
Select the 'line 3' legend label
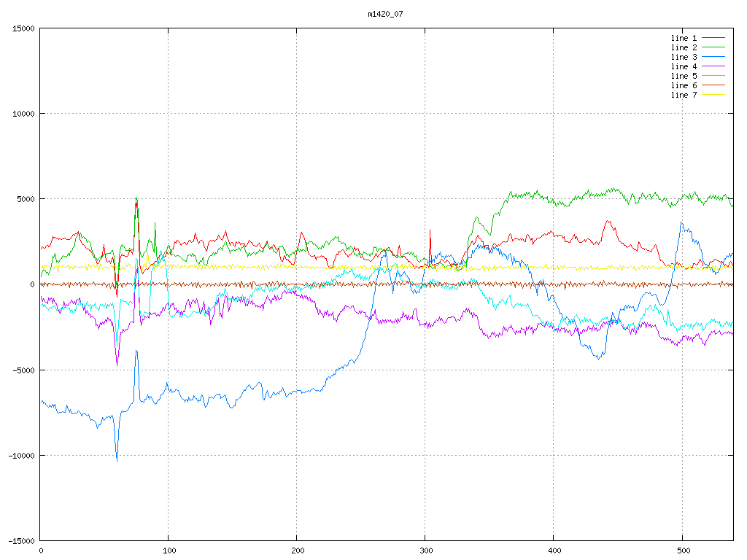[684, 57]
